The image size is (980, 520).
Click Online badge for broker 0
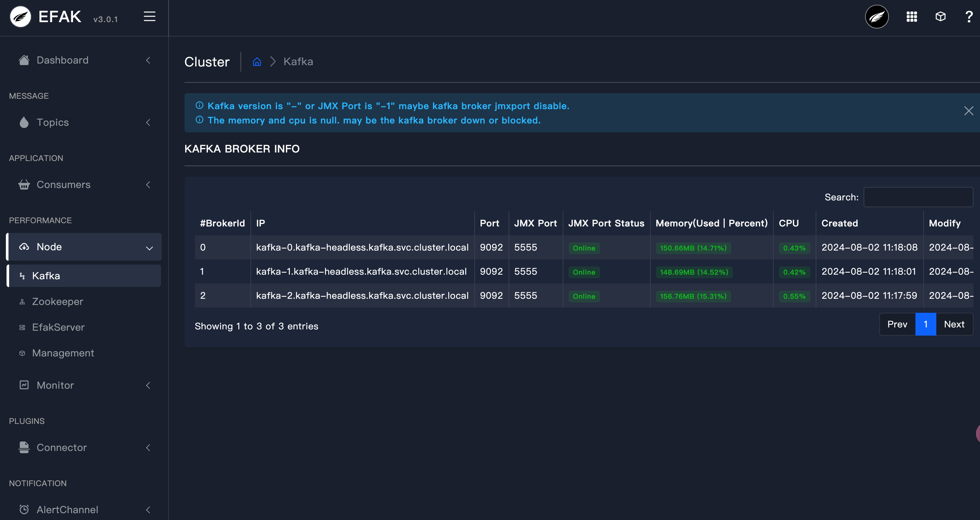(584, 248)
